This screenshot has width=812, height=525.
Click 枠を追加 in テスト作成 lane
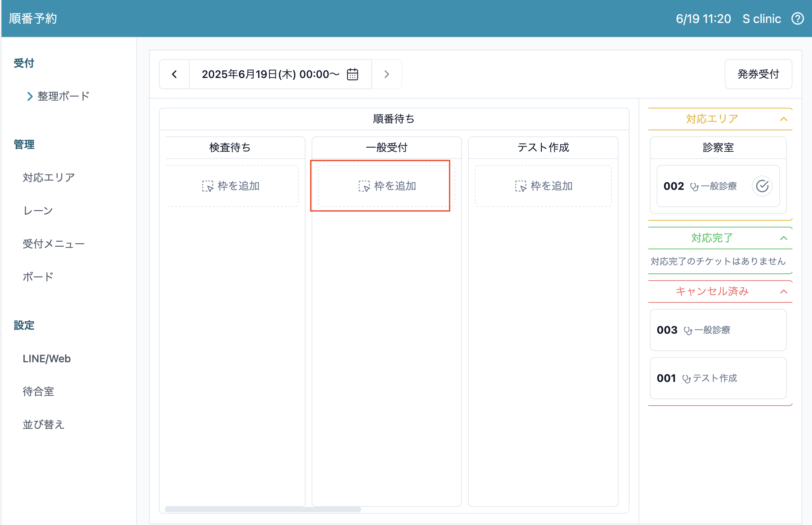(x=543, y=186)
